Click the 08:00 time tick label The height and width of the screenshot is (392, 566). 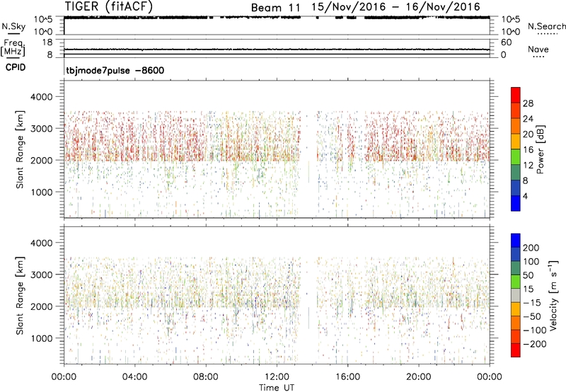click(206, 377)
